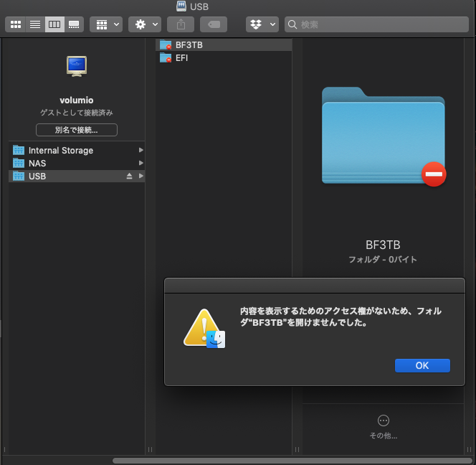The height and width of the screenshot is (465, 476).
Task: Click the フォルダ - 0バイト info text
Action: [383, 260]
